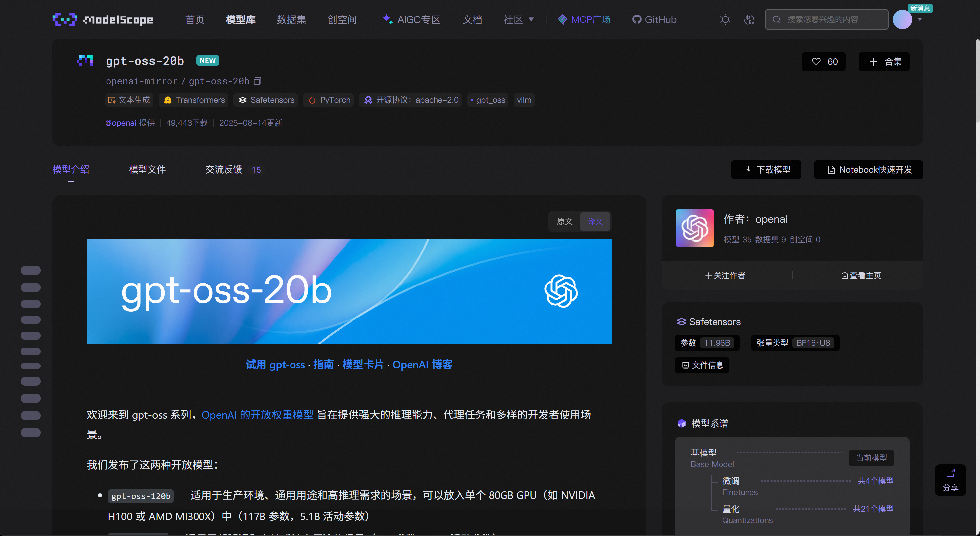
Task: Toggle the light/dark theme sun icon
Action: click(725, 19)
